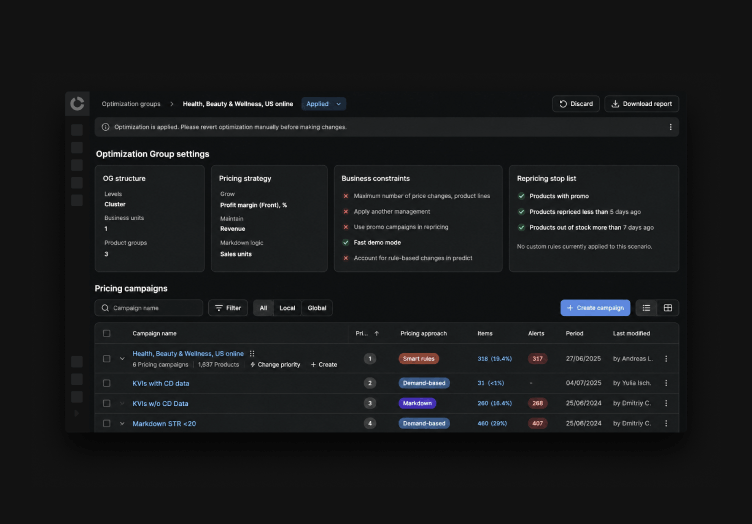Click items value 318 (19.4%)
The image size is (752, 524).
494,359
